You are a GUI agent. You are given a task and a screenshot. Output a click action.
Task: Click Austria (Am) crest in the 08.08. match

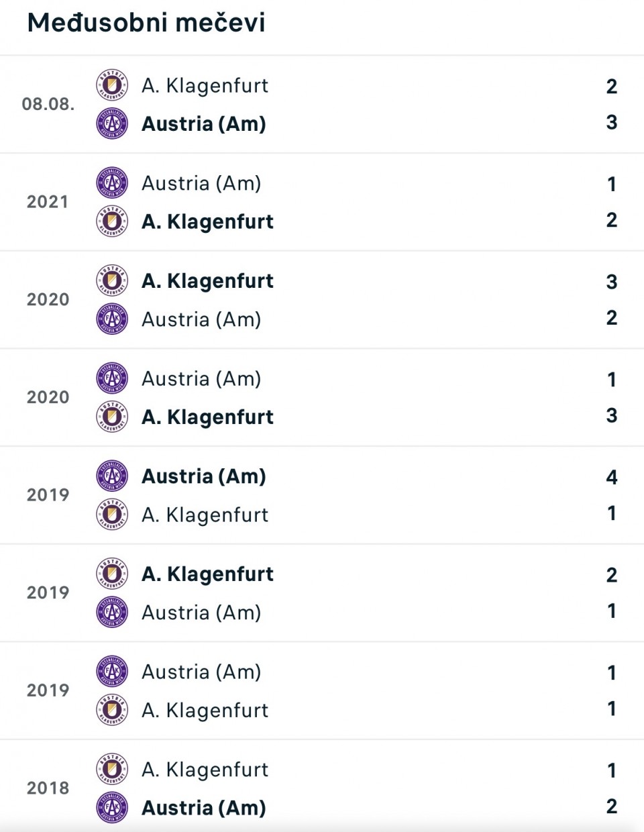(x=112, y=123)
